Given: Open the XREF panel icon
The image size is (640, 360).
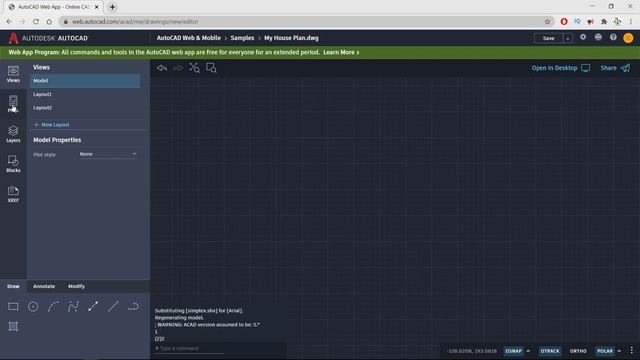Looking at the screenshot, I should (x=13, y=194).
